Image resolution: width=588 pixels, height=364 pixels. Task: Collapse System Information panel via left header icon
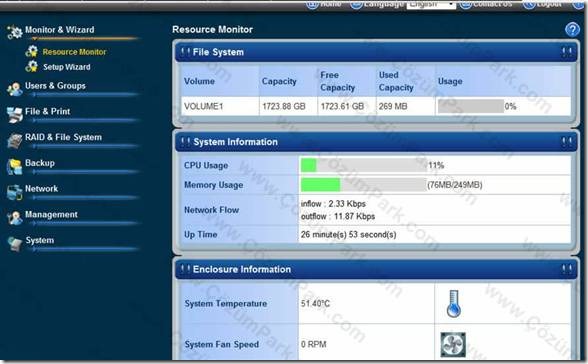185,142
